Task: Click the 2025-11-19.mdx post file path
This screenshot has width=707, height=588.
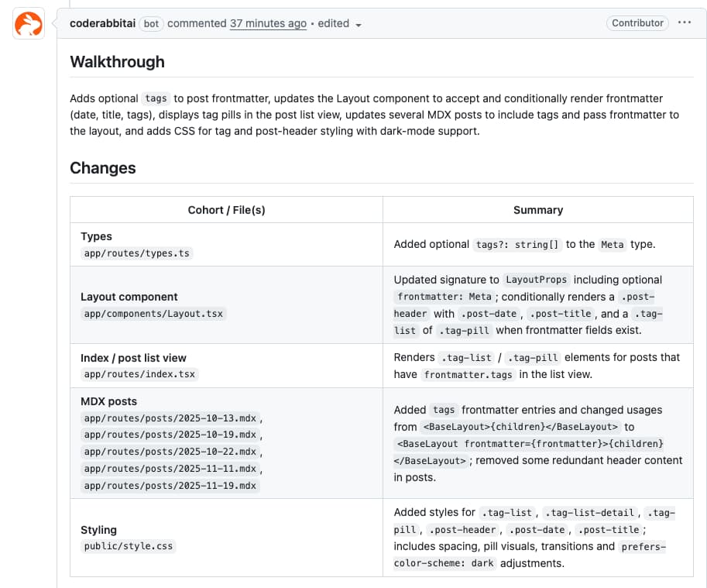Action: coord(170,486)
